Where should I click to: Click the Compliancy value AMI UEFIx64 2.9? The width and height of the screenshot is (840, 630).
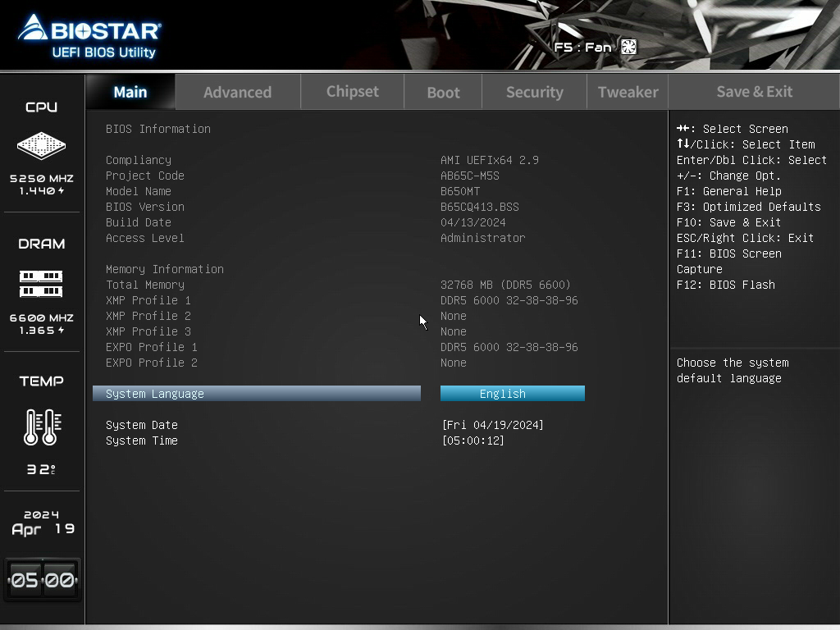tap(490, 160)
